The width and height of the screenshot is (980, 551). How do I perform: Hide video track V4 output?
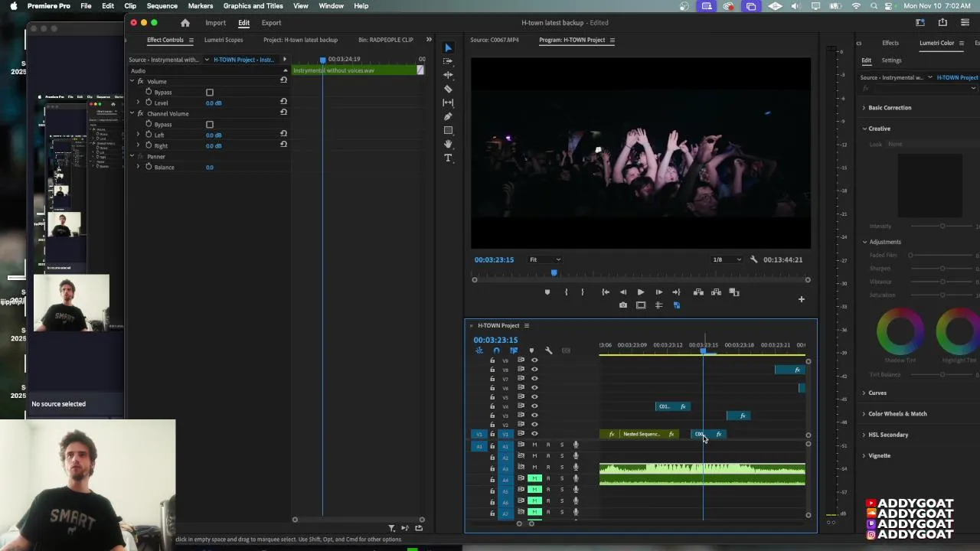[x=534, y=406]
